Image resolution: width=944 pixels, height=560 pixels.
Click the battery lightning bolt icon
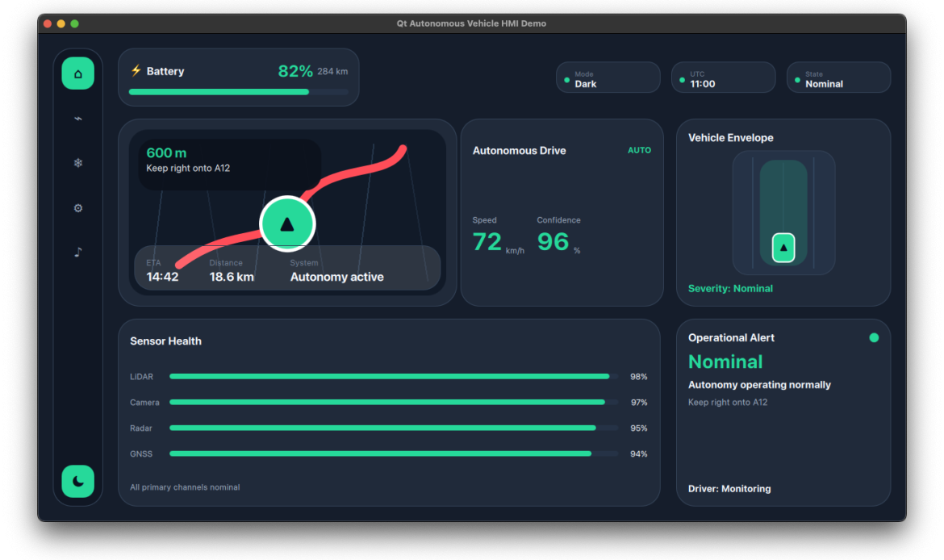[x=136, y=70]
